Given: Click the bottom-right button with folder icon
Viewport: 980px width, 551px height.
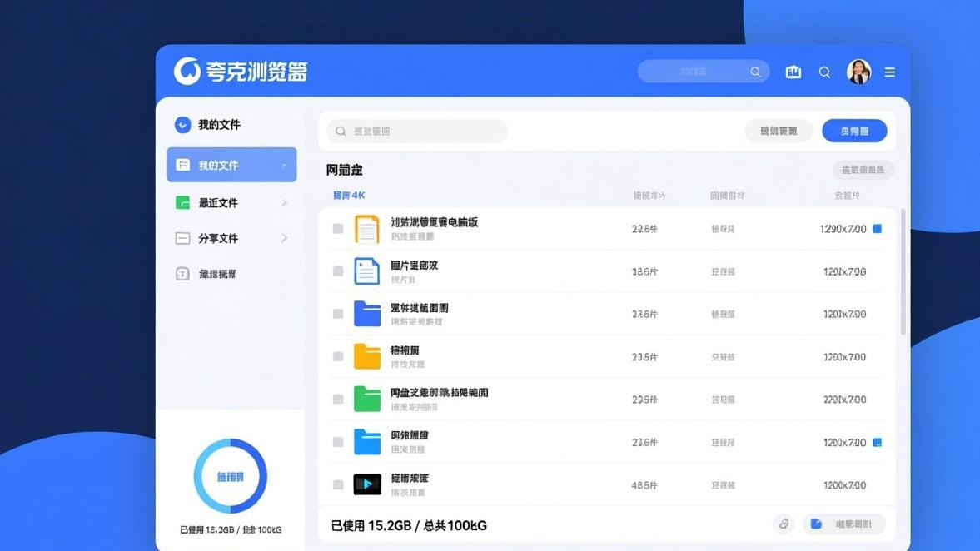Looking at the screenshot, I should pos(844,524).
